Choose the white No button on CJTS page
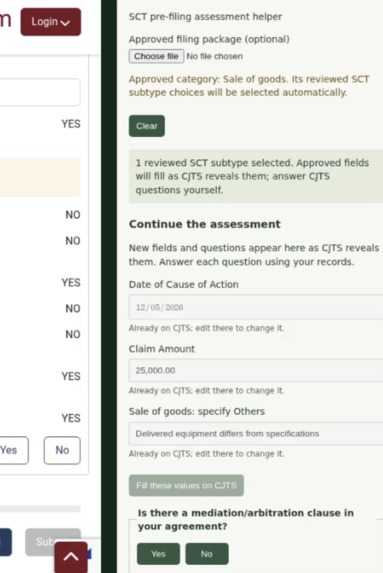 [x=62, y=450]
